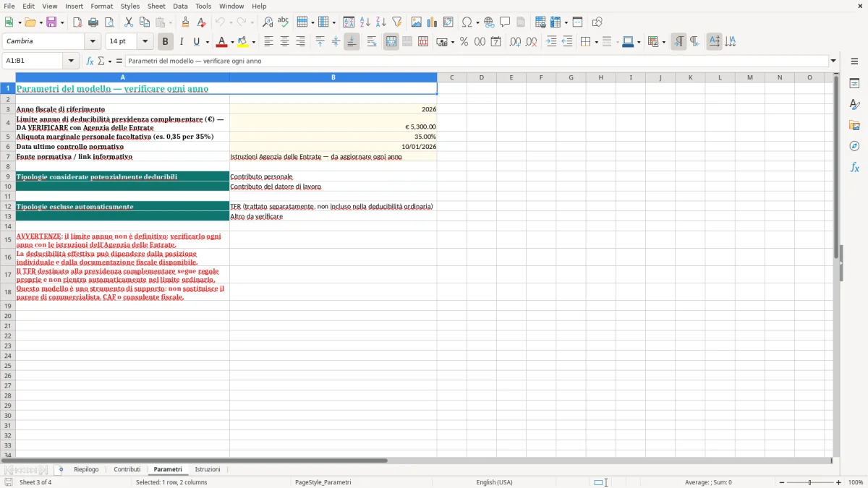Expand the Name Box dropdown
The image size is (868, 488).
point(71,61)
